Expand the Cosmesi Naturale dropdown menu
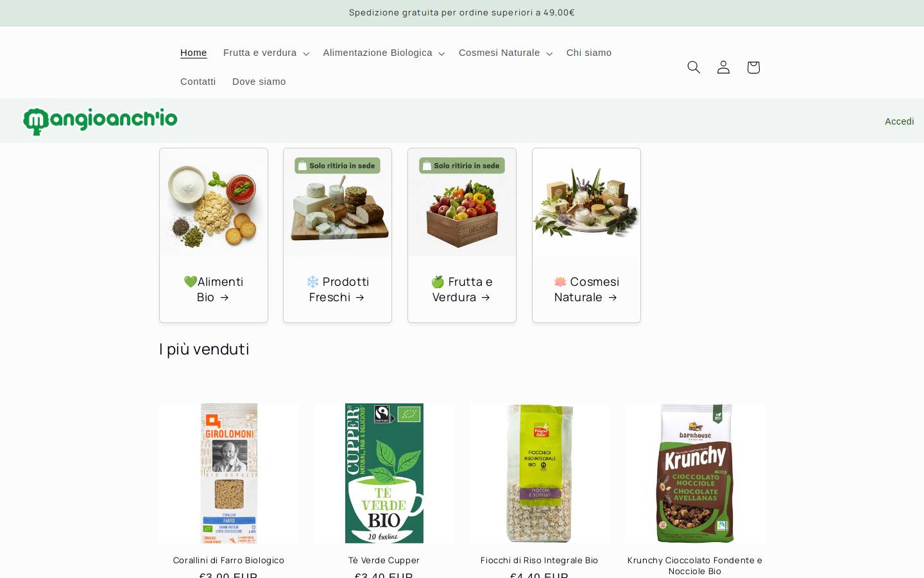 (506, 53)
